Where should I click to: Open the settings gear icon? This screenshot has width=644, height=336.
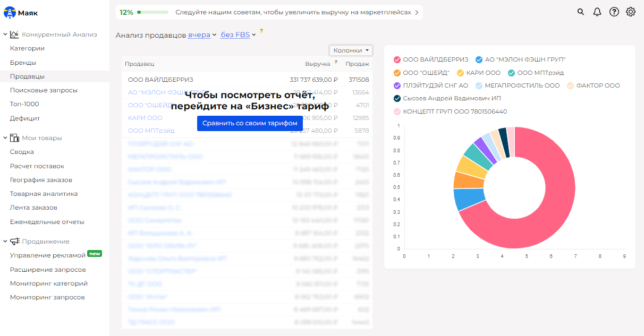631,12
